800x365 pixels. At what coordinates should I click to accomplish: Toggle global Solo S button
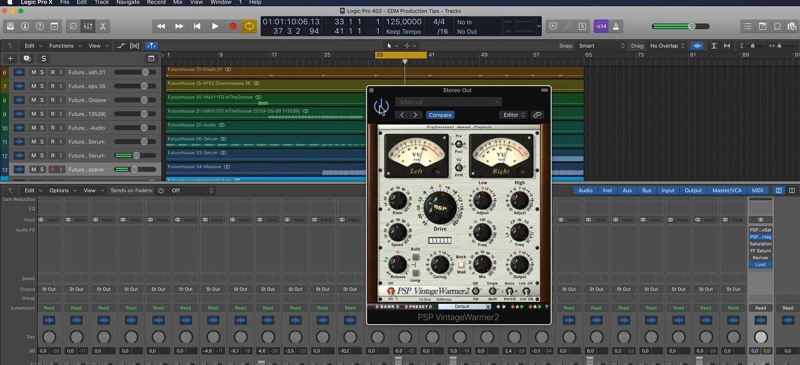(43, 59)
